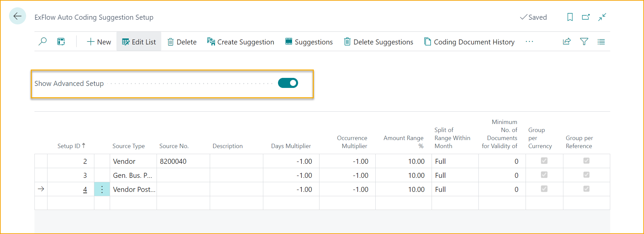The height and width of the screenshot is (234, 644).
Task: Select Full split value for Setup ID 3
Action: (x=455, y=175)
